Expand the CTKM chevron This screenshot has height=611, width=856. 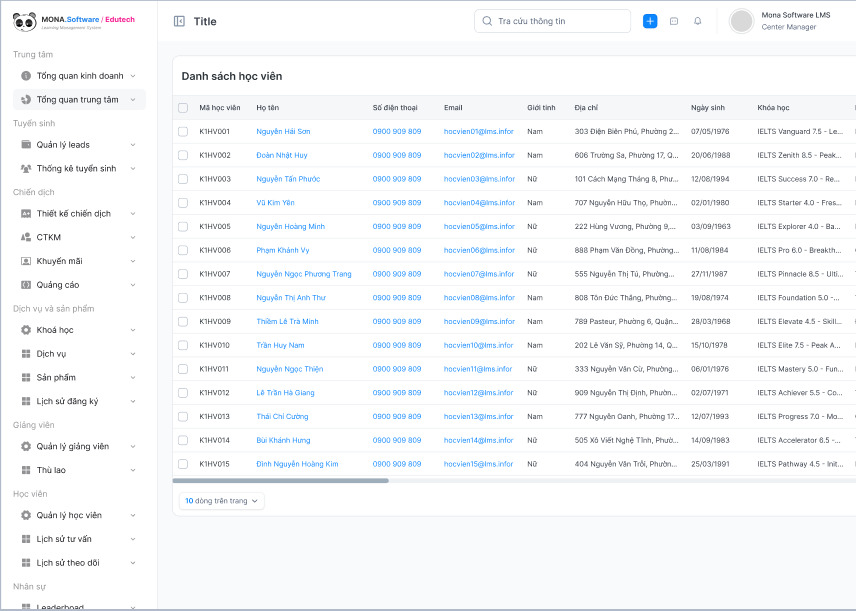pyautogui.click(x=133, y=237)
